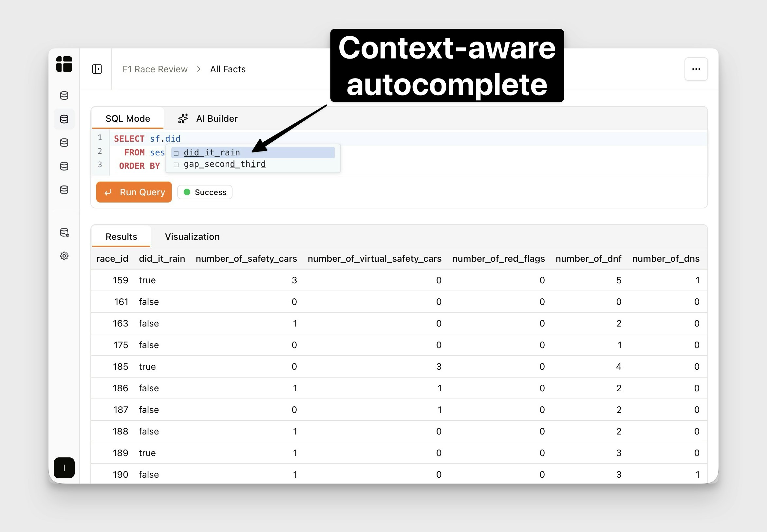Open the settings gear in sidebar

[64, 256]
